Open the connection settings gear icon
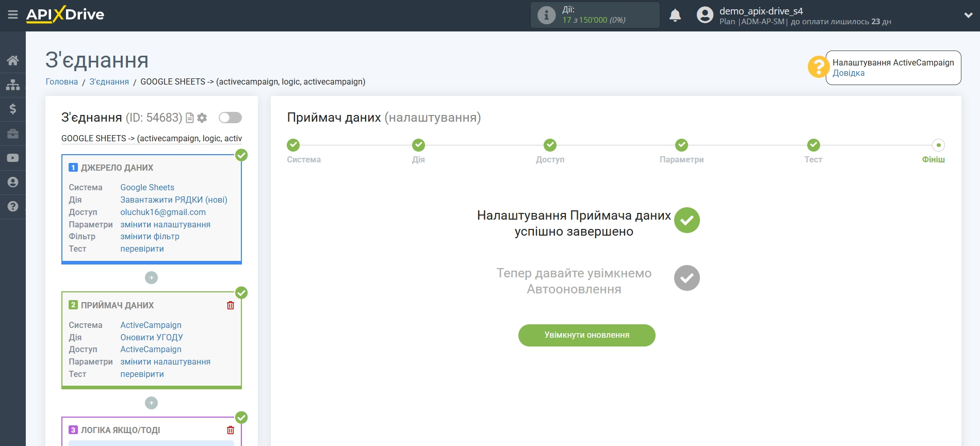Image resolution: width=980 pixels, height=446 pixels. [202, 118]
